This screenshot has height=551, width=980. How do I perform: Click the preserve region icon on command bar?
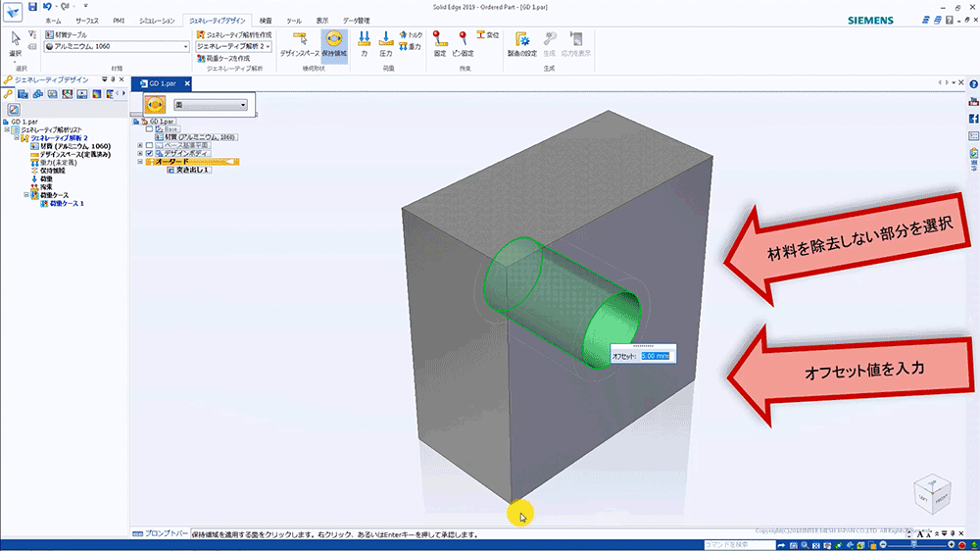click(155, 105)
